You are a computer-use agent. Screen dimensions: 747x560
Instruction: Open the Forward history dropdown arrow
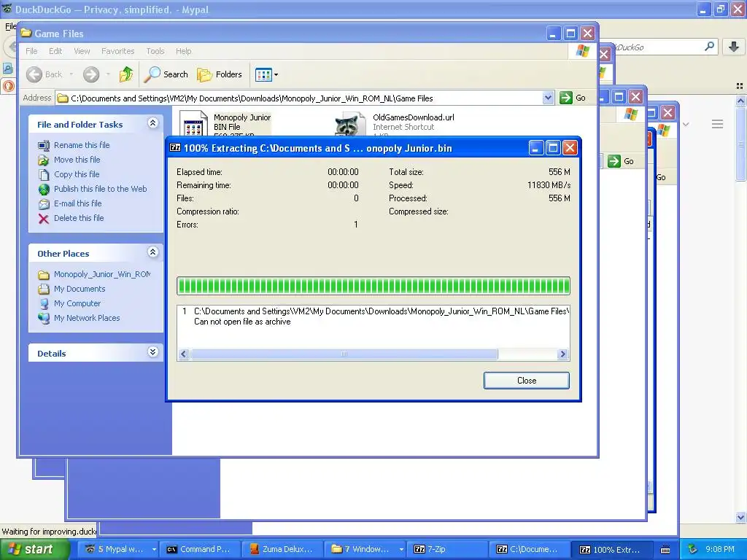(x=108, y=74)
